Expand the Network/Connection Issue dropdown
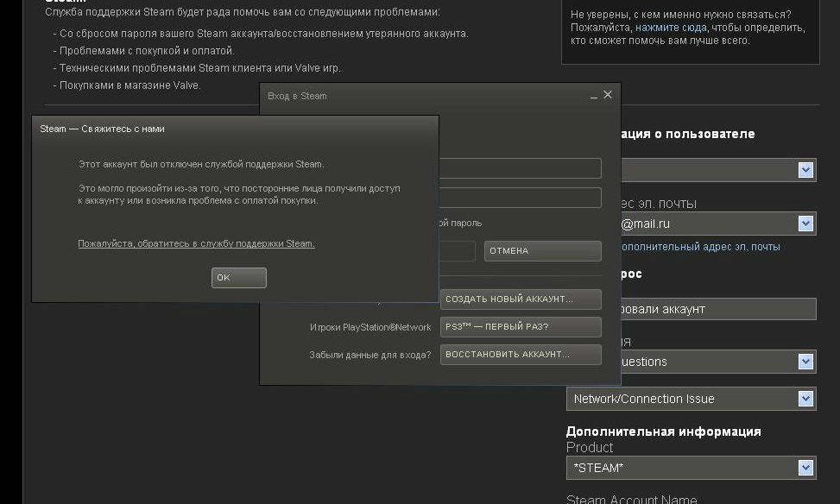The width and height of the screenshot is (840, 504). click(805, 399)
